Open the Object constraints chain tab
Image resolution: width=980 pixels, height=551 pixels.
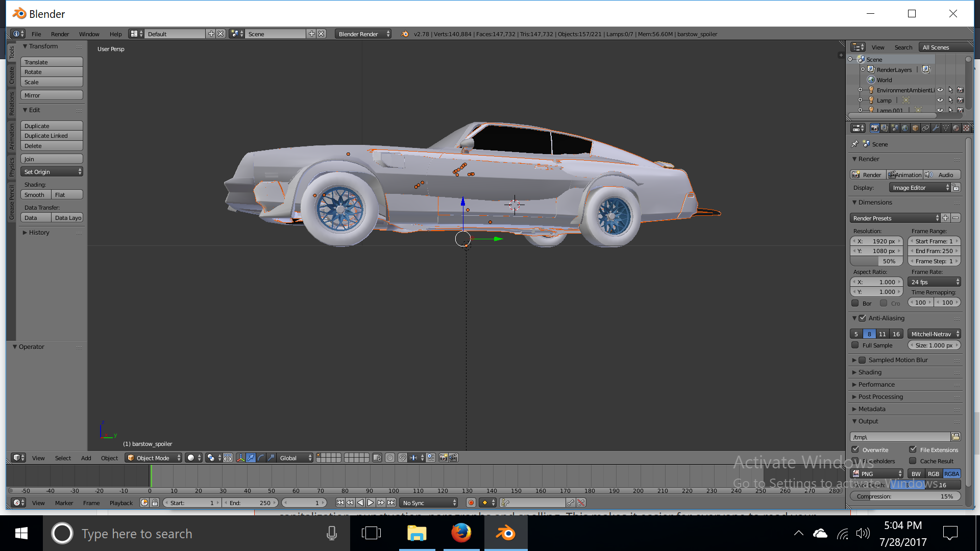(925, 128)
